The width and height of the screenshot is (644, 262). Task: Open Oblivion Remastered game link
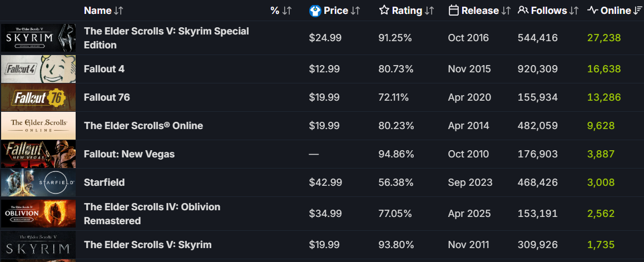tap(152, 214)
